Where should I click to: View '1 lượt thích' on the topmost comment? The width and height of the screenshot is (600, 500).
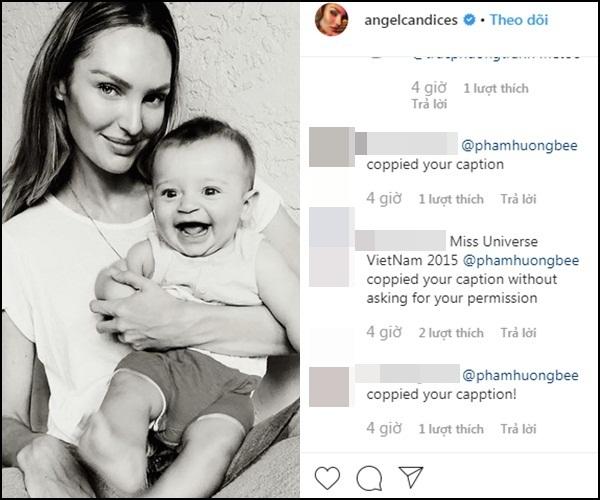point(495,89)
